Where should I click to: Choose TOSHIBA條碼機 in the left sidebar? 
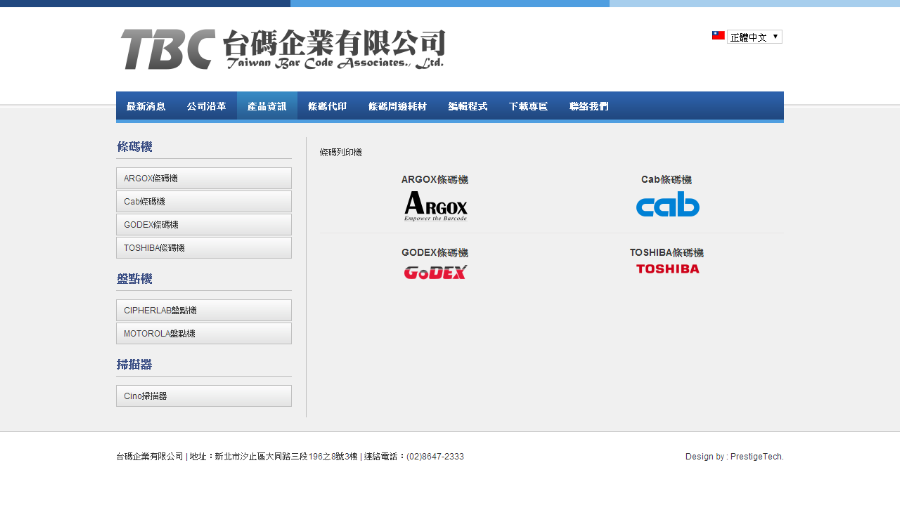(x=204, y=248)
